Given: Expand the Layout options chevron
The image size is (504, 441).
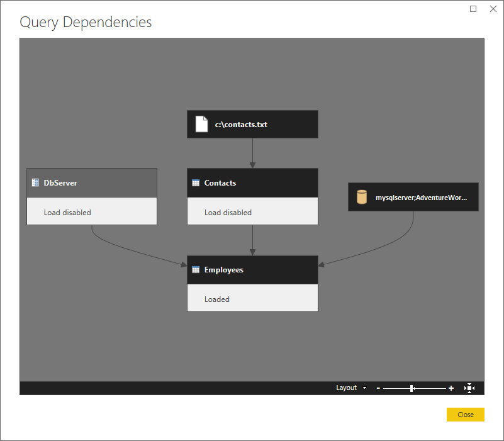Looking at the screenshot, I should click(x=364, y=388).
